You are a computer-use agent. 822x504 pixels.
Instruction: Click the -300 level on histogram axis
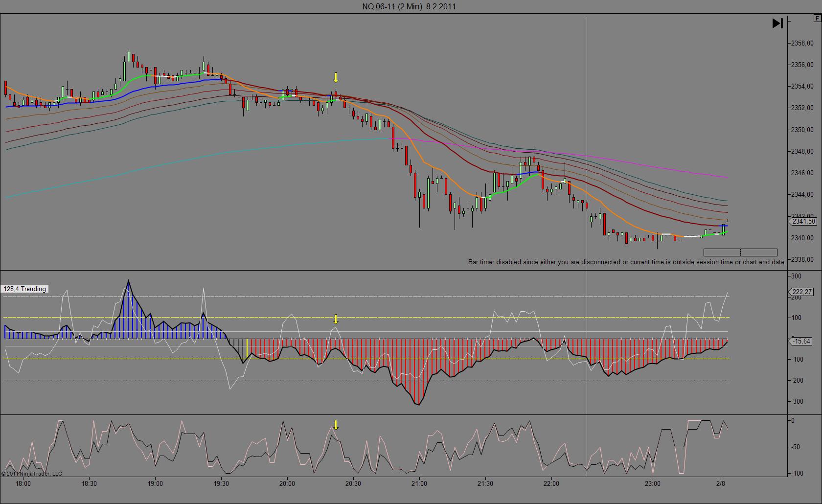pyautogui.click(x=797, y=401)
